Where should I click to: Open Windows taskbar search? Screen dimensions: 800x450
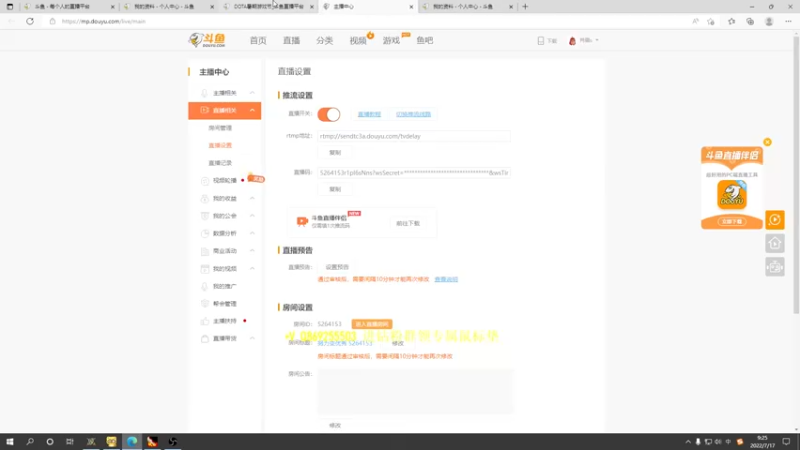pos(30,441)
